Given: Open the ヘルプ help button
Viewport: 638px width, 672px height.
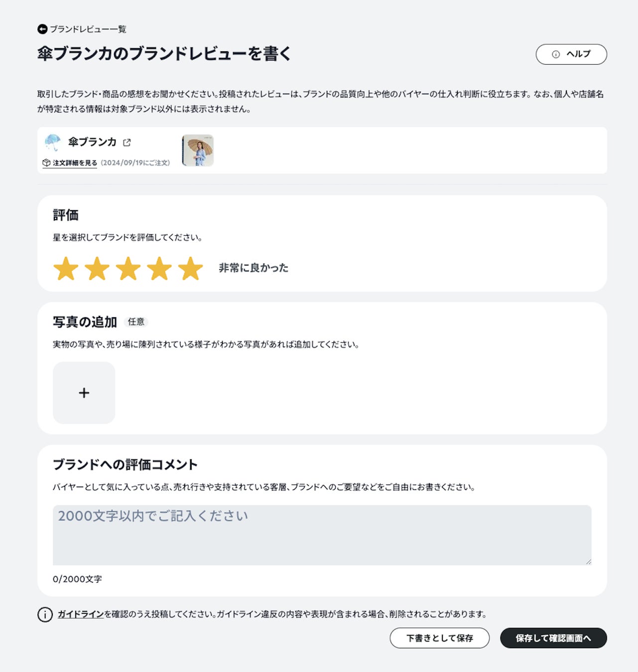Looking at the screenshot, I should pyautogui.click(x=571, y=54).
